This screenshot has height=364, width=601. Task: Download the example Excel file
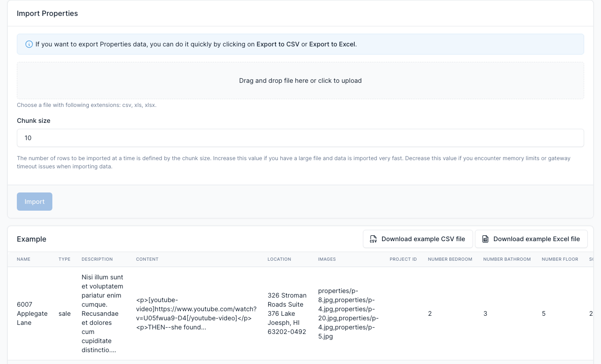pyautogui.click(x=531, y=239)
